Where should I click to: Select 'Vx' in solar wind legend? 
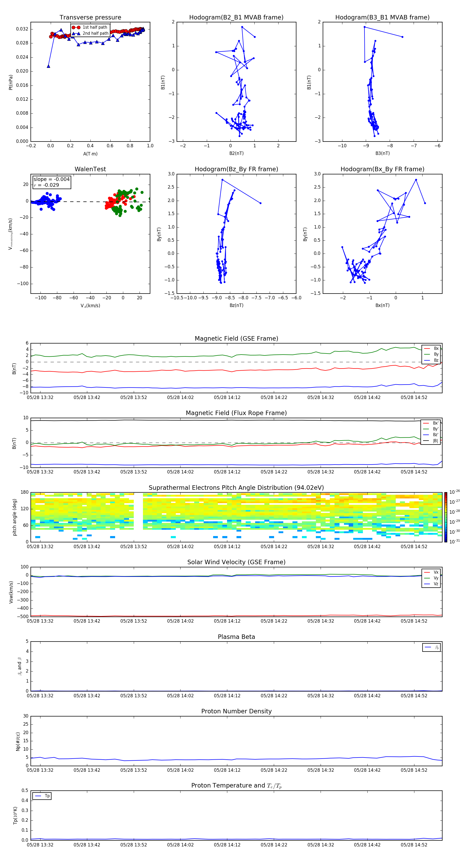tap(431, 573)
